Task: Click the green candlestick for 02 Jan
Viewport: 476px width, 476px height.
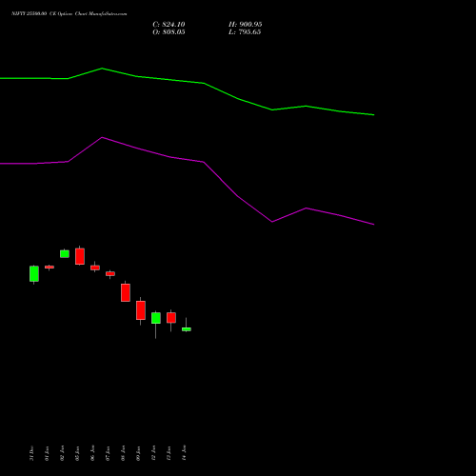Action: pyautogui.click(x=65, y=254)
